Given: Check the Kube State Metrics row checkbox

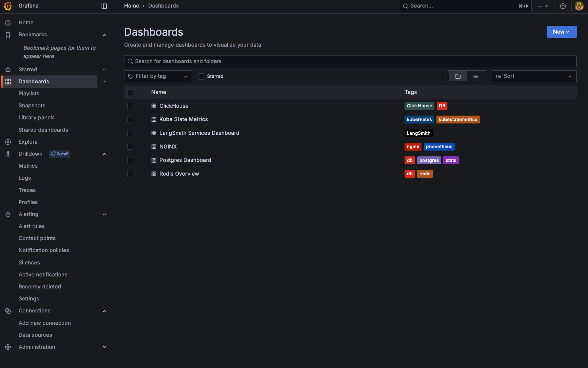Looking at the screenshot, I should [130, 119].
